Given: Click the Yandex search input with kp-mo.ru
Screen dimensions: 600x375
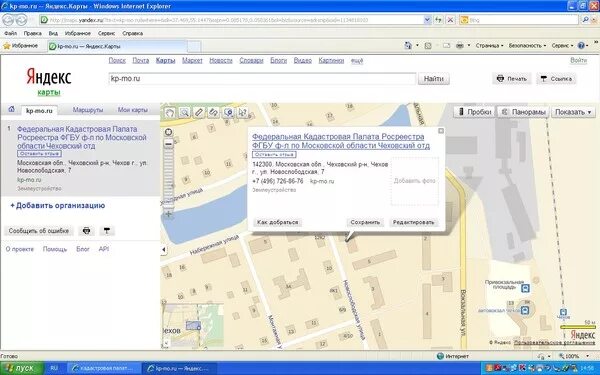Looking at the screenshot, I should [262, 79].
